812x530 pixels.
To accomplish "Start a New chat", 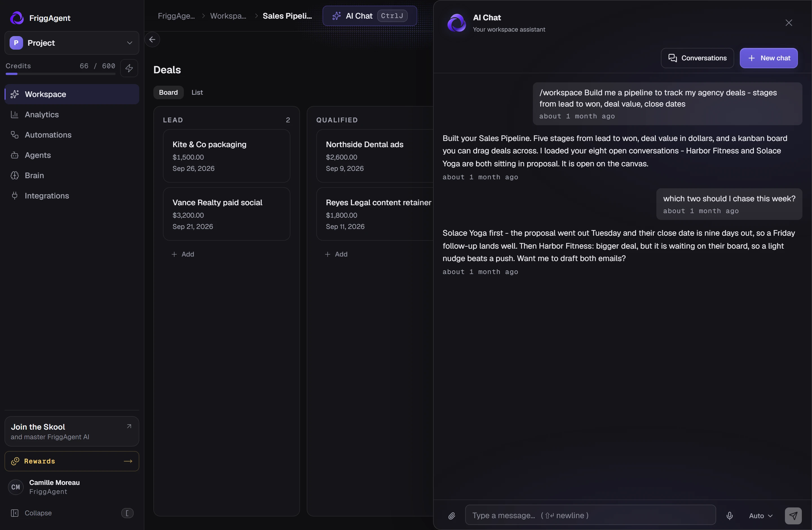I will [768, 58].
